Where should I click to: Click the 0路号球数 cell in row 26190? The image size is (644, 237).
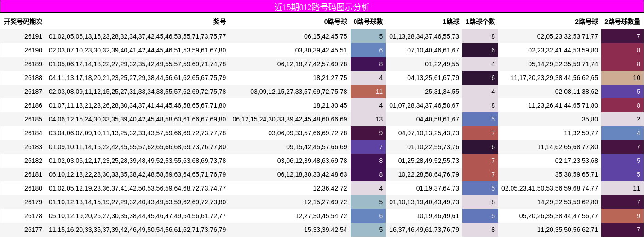[x=368, y=50]
